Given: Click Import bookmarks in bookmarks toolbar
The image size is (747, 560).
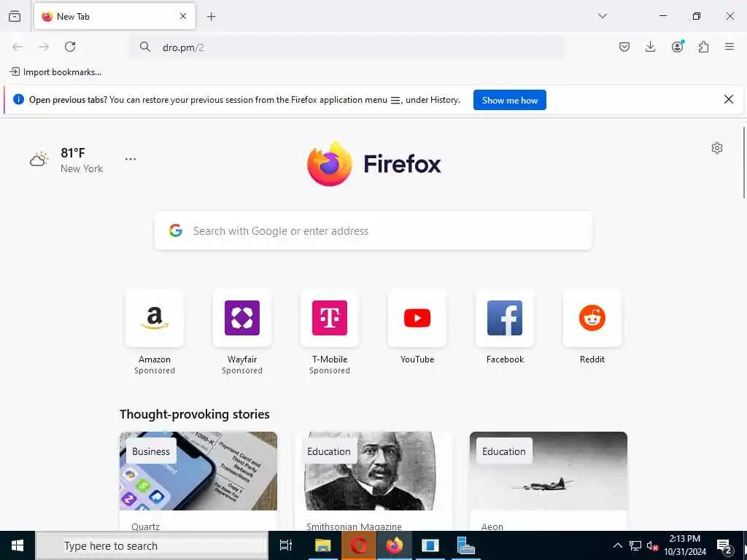Looking at the screenshot, I should [55, 72].
